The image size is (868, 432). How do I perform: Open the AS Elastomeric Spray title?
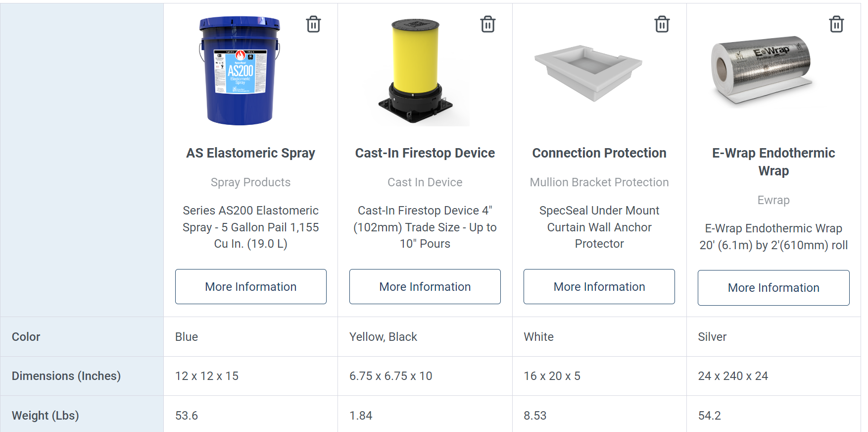[251, 153]
